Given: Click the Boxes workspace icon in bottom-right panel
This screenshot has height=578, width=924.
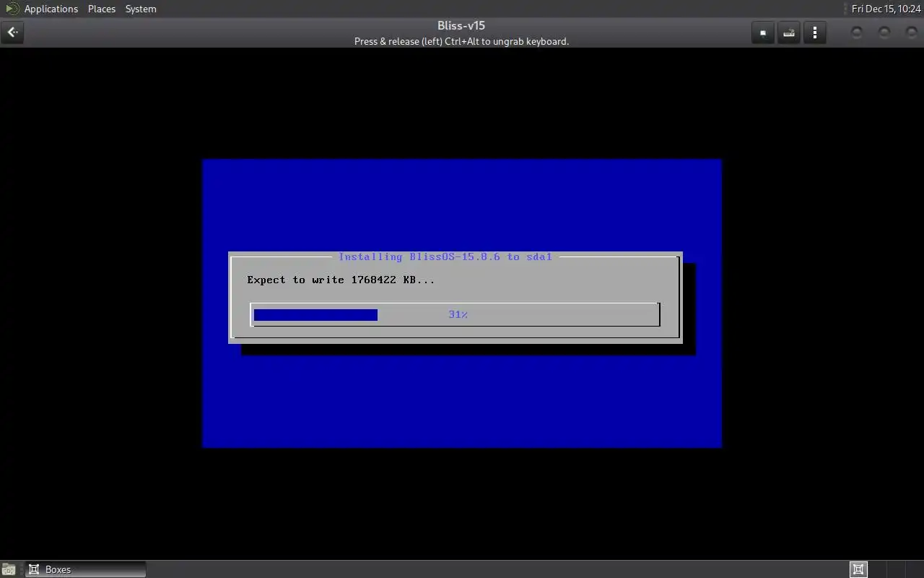Looking at the screenshot, I should [858, 569].
